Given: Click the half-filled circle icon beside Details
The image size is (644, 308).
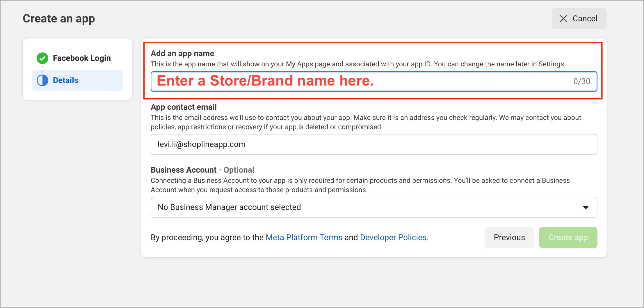Looking at the screenshot, I should (x=42, y=80).
